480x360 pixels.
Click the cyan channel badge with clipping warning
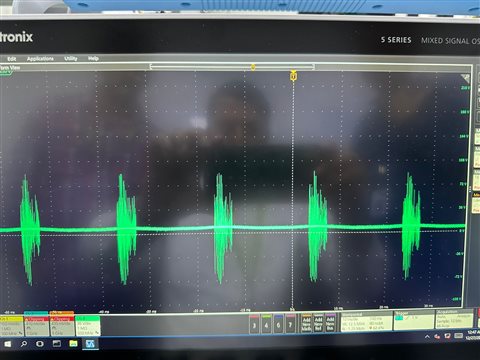pos(36,324)
